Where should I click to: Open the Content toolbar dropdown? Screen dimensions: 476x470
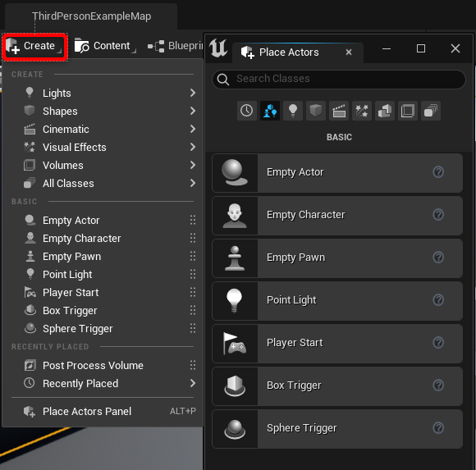coord(105,47)
